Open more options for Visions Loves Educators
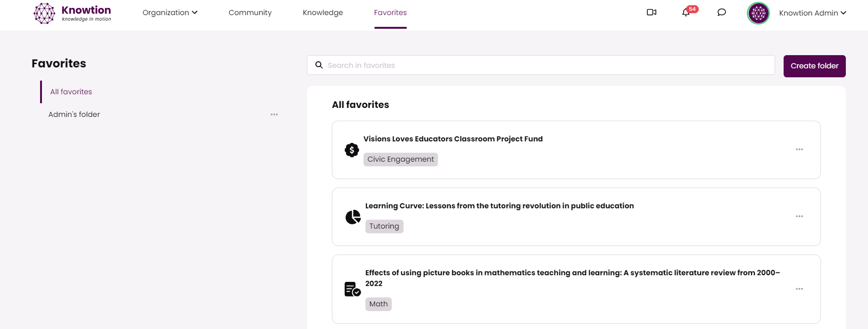Screen dimensions: 868x329 tap(799, 149)
